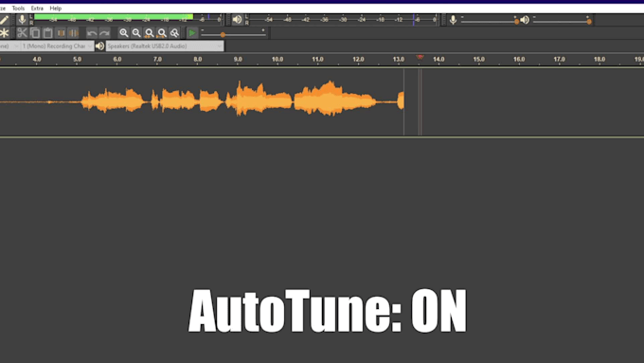This screenshot has height=363, width=644.
Task: Click timeline ruler at 16.0 seconds
Action: 519,60
